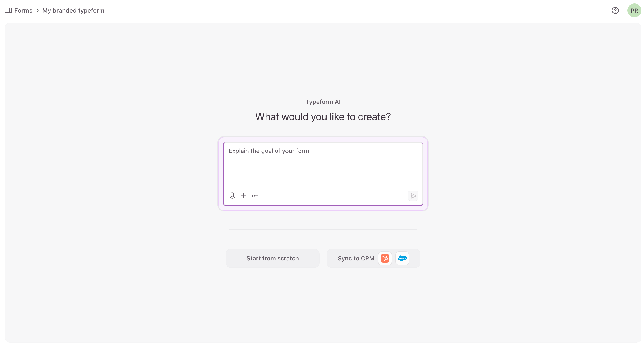Screen dimensions: 644x344
Task: Click the plus attachment icon
Action: pos(244,196)
